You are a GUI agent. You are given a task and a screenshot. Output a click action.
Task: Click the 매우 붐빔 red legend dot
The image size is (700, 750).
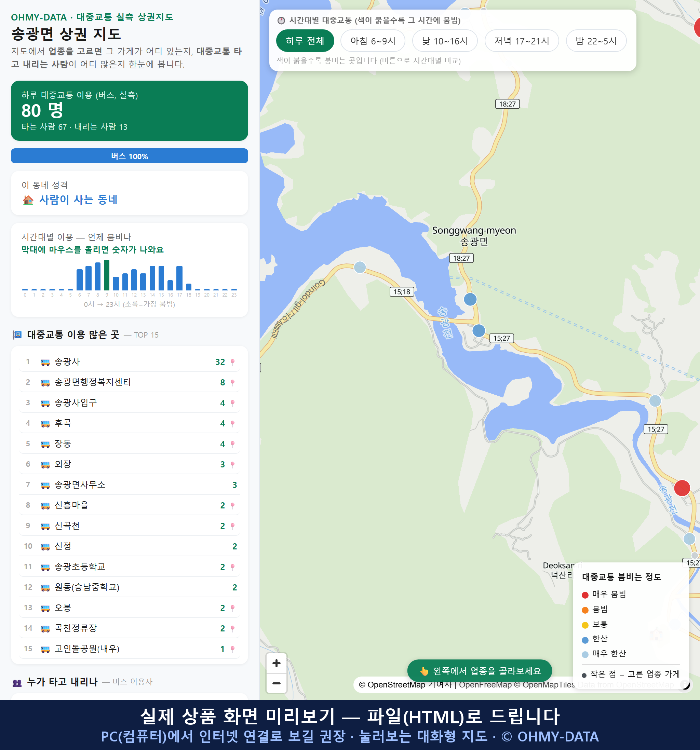point(585,595)
